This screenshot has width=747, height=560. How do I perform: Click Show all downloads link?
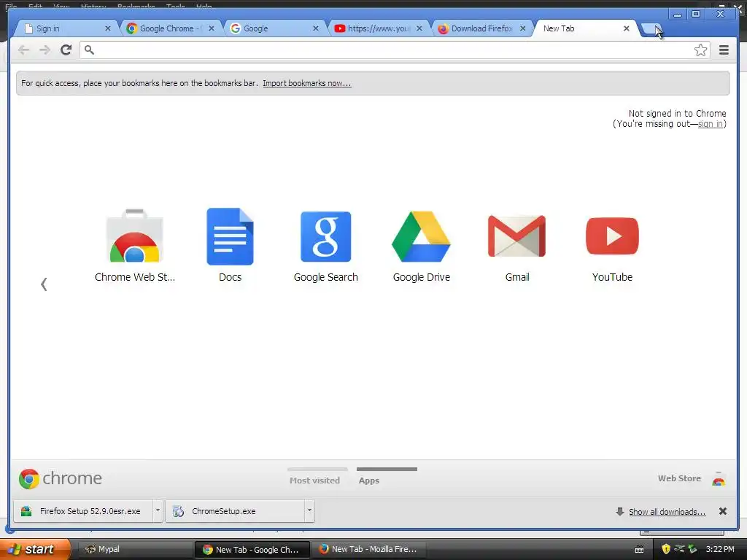point(667,511)
